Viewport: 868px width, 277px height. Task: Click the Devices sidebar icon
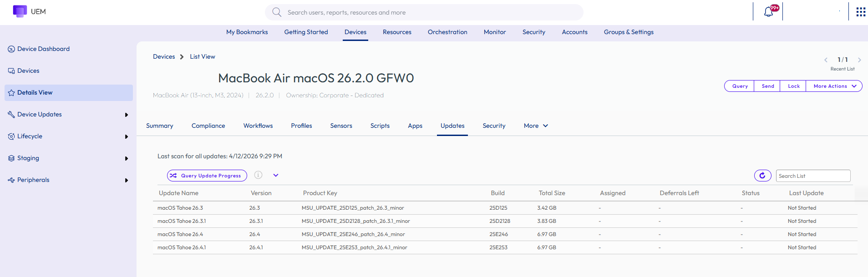(11, 71)
